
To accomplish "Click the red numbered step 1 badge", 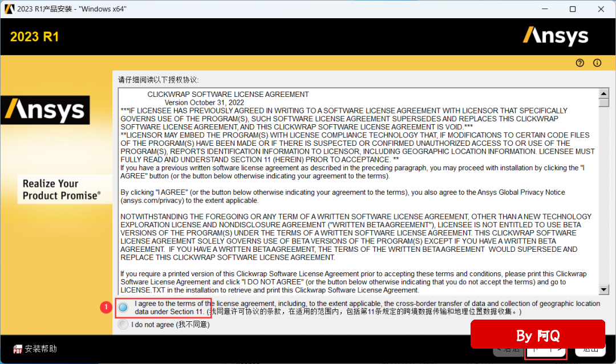I will coord(105,308).
